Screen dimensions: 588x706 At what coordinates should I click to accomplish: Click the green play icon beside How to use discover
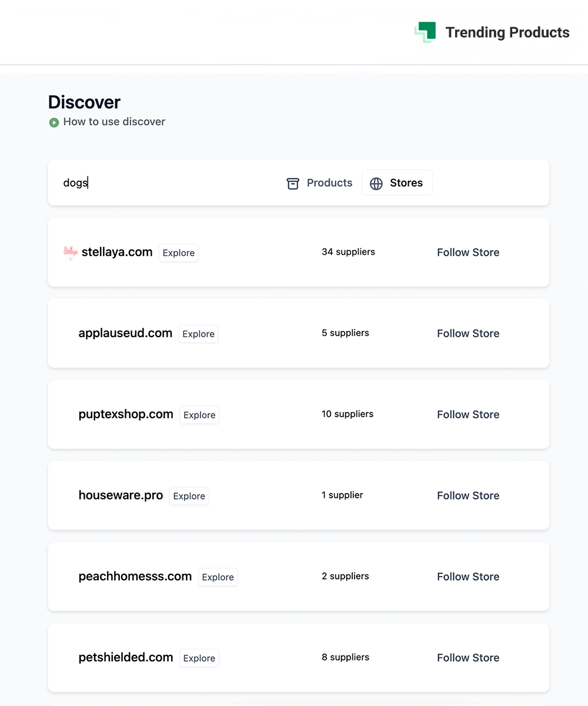(x=54, y=122)
